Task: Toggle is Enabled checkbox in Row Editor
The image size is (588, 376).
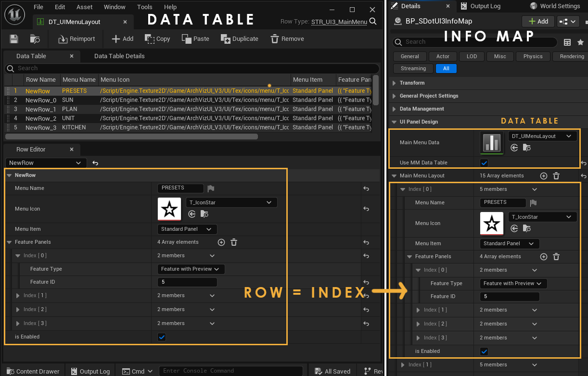Action: click(162, 337)
